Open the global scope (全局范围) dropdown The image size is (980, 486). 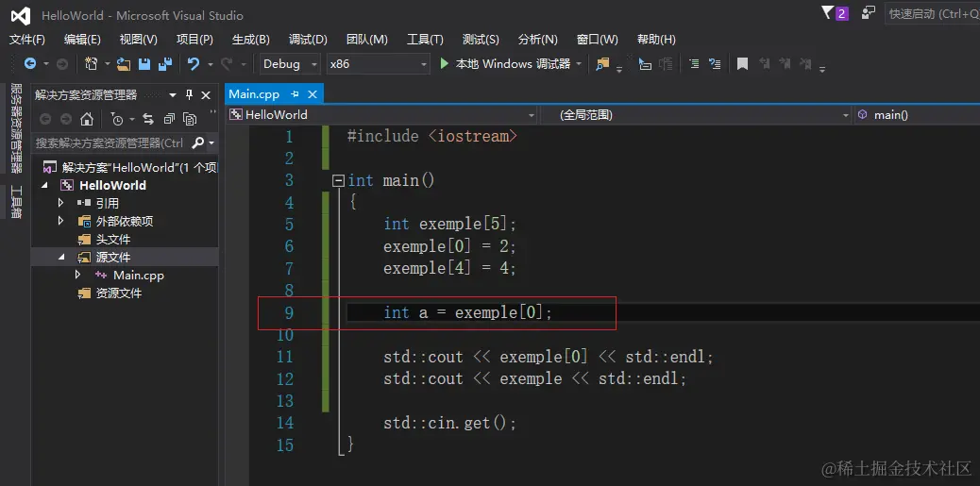coord(696,115)
